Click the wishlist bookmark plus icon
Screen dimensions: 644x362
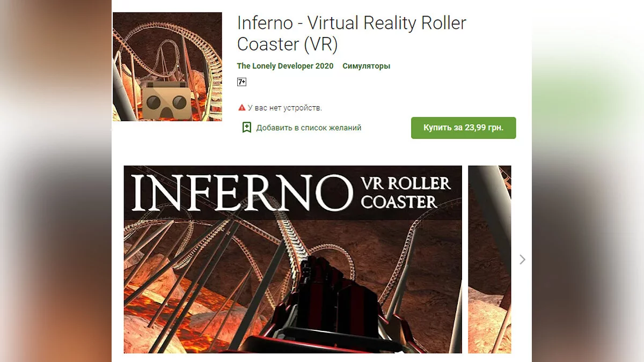247,128
